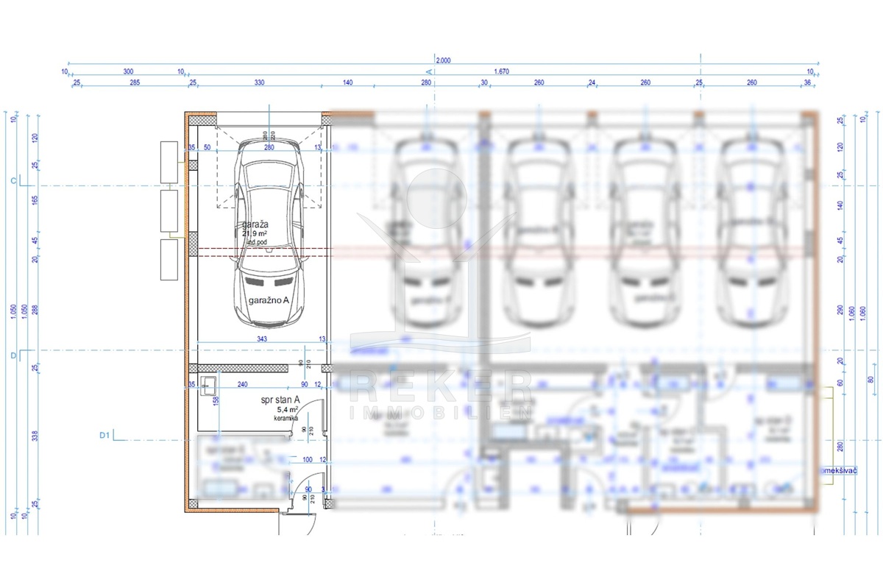
Task: Click the 343 width dimension below car
Action: coord(262,339)
